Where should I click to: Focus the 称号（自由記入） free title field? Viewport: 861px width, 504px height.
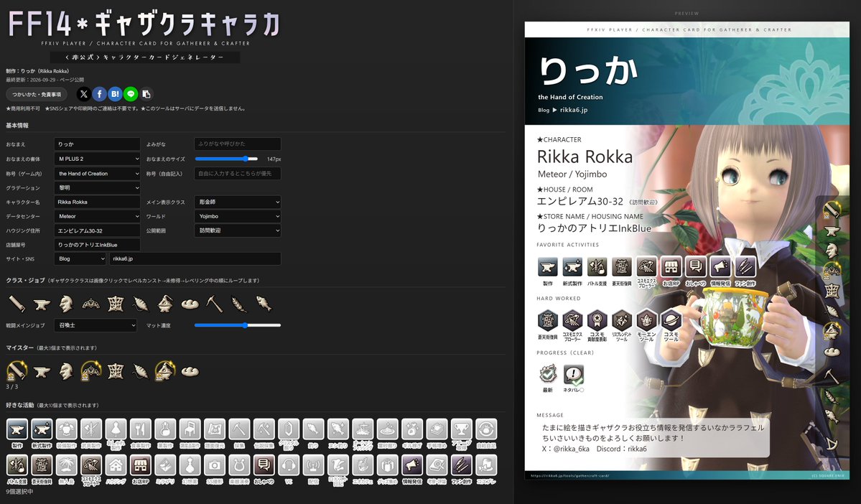click(x=238, y=174)
